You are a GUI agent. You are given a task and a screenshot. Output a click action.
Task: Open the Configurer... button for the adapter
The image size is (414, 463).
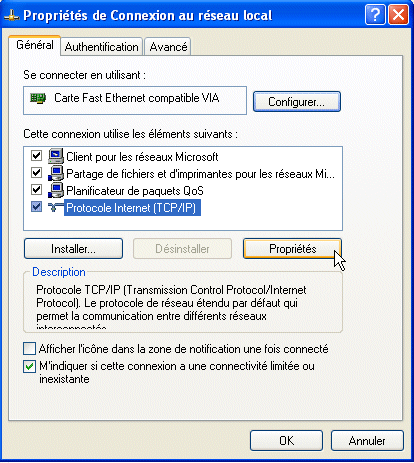(297, 102)
